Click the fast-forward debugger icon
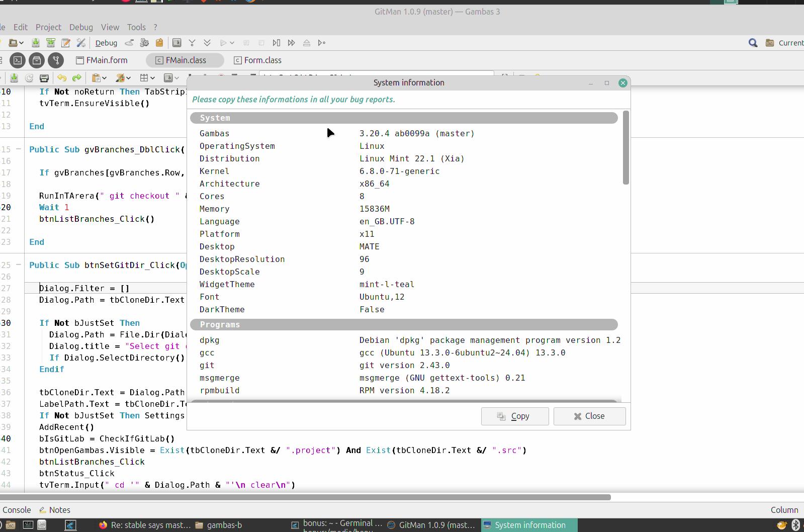The image size is (804, 532). (291, 43)
